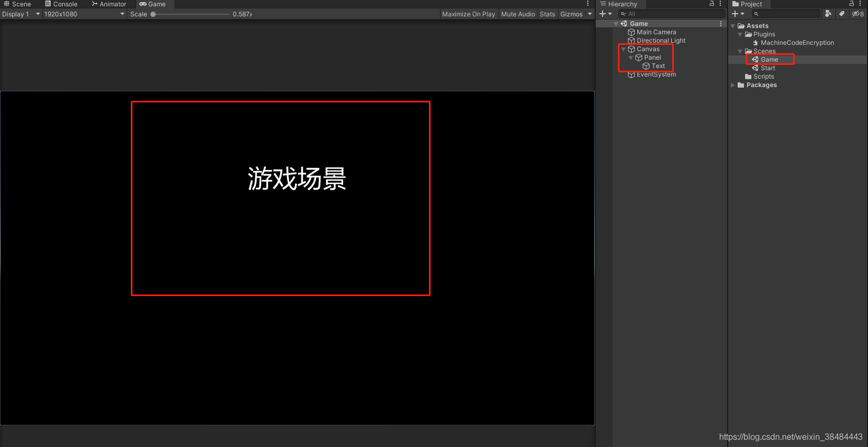Viewport: 868px width, 447px height.
Task: Click the Scripts folder icon
Action: [748, 77]
